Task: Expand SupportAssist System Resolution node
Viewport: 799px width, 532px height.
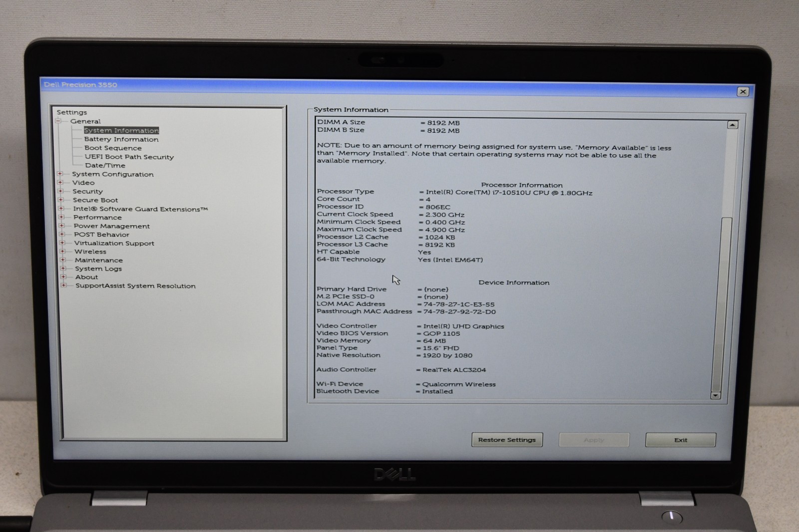Action: (63, 285)
